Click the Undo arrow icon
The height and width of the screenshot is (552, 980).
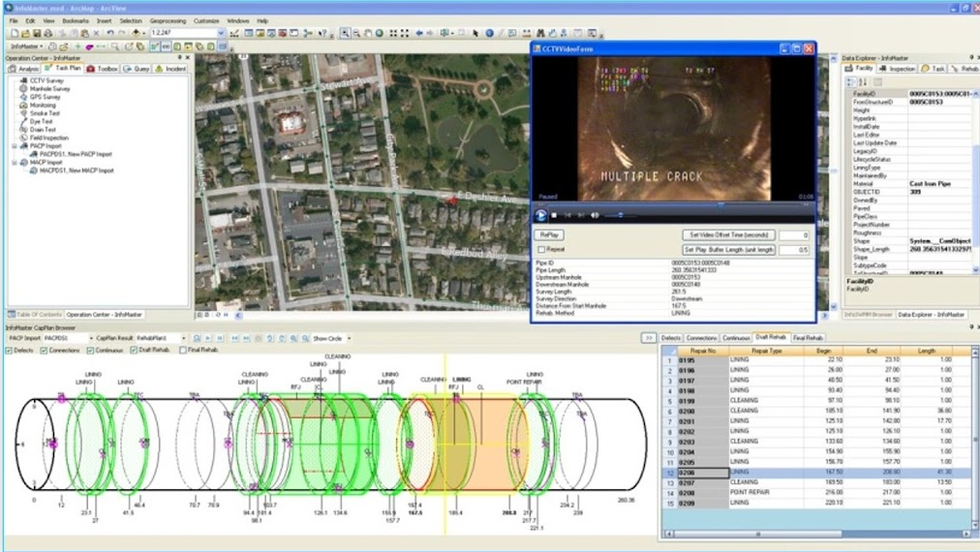pos(110,33)
